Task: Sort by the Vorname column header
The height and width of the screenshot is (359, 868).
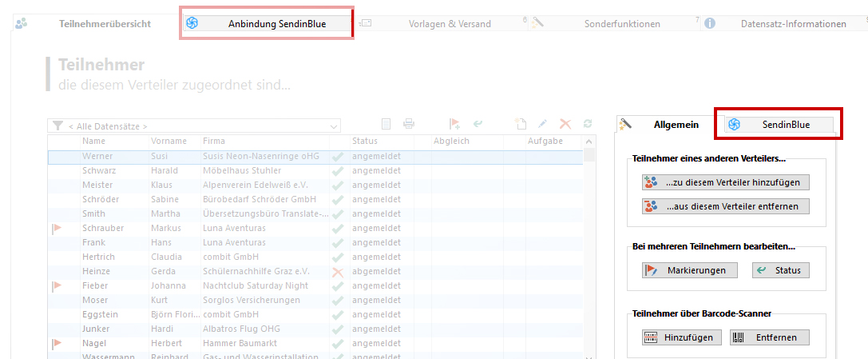Action: click(175, 142)
